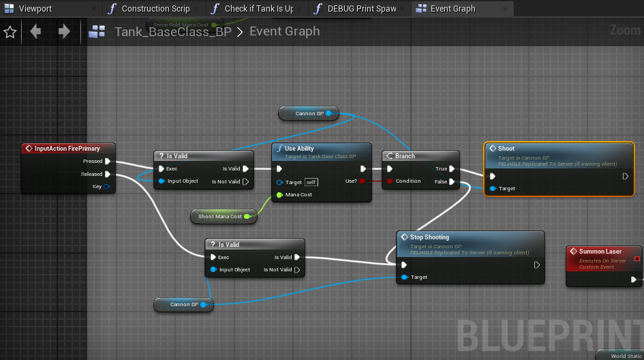Click the top Cannon BP variable node

pyautogui.click(x=309, y=113)
